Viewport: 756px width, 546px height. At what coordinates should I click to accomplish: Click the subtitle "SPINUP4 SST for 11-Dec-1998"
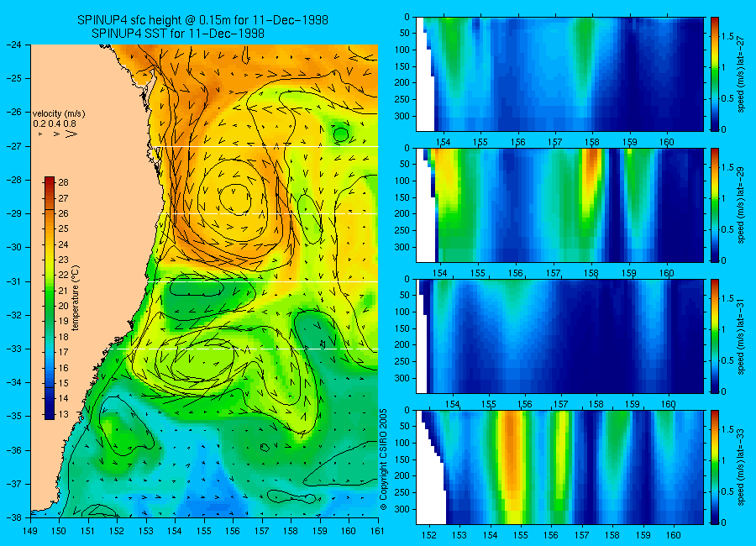(178, 34)
